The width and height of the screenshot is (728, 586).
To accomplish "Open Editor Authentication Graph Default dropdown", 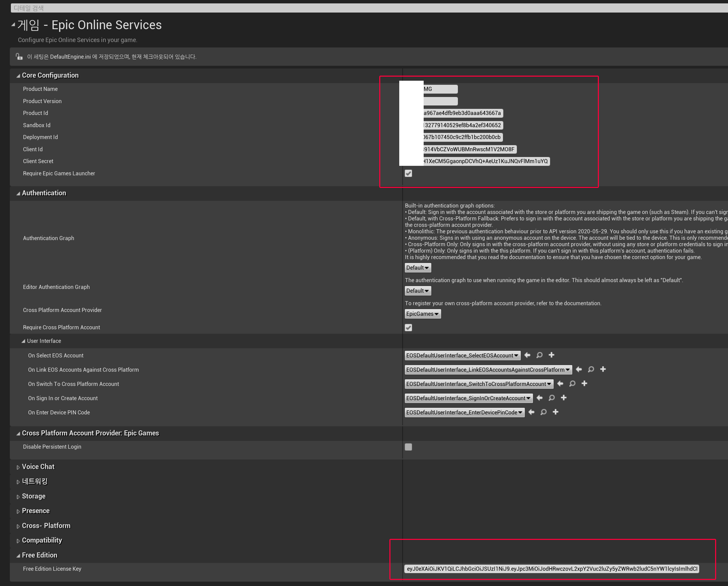I will [x=418, y=291].
